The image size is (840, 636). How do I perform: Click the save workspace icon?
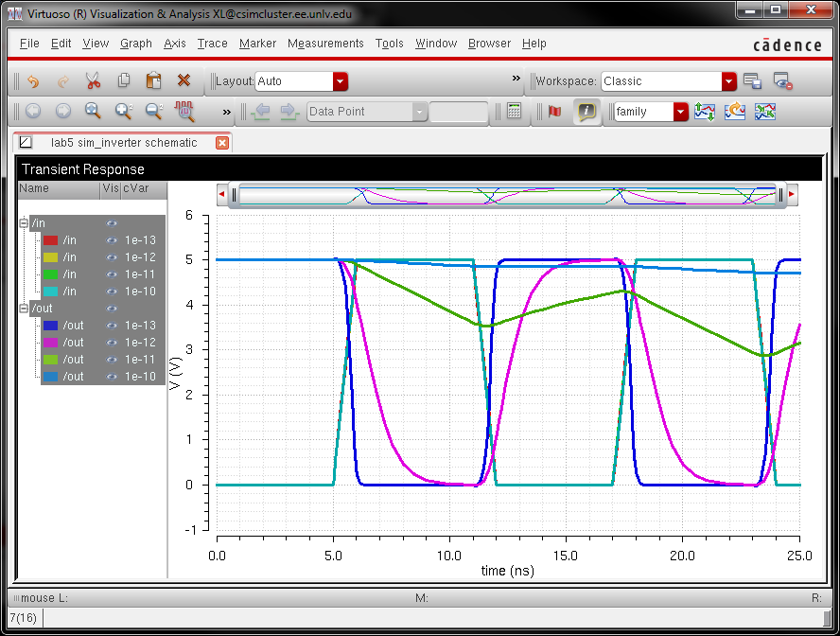tap(752, 81)
